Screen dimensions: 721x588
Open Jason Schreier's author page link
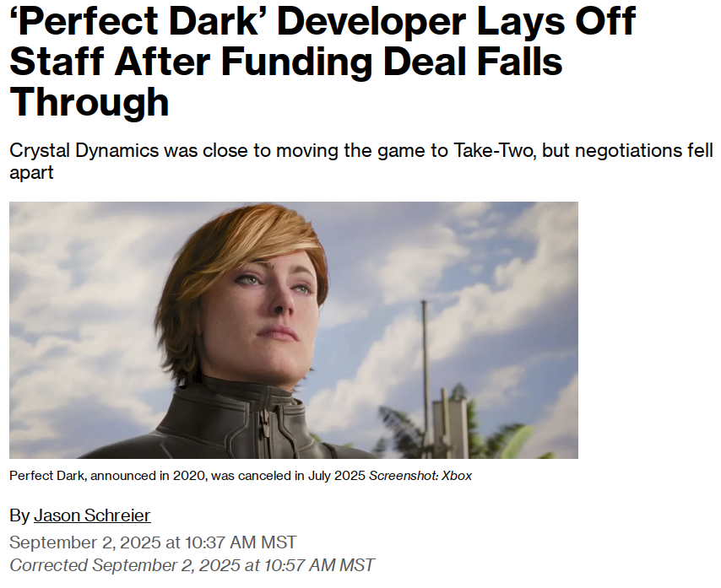pos(92,515)
